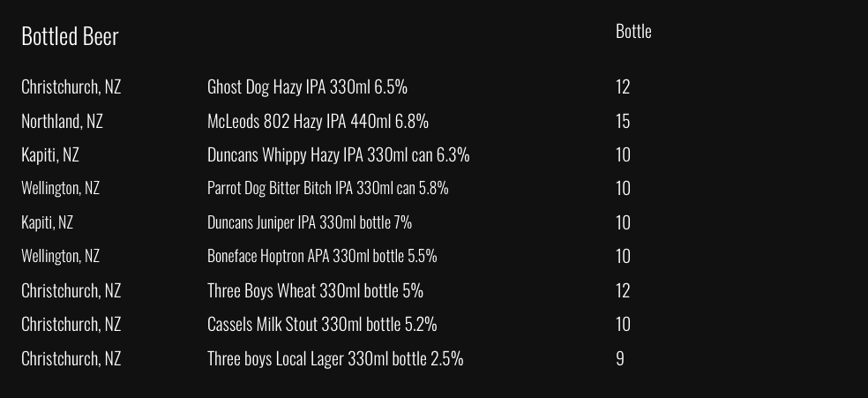
Task: Click the Bottle column header
Action: (x=633, y=32)
